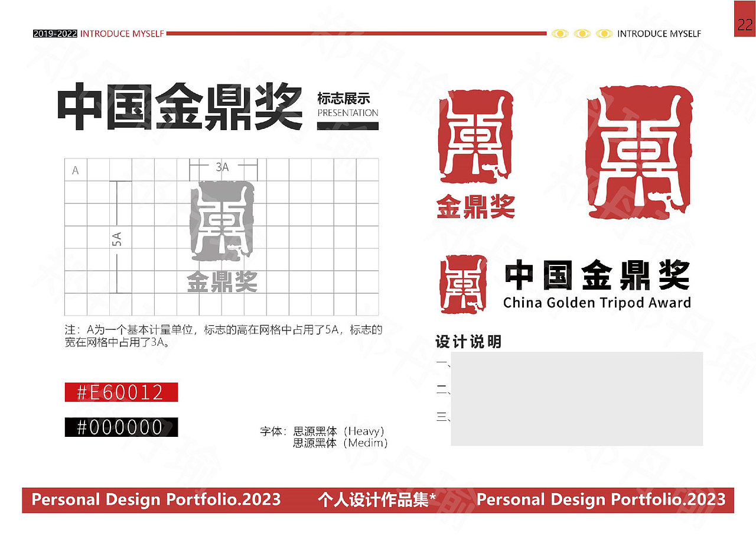Click the 3A width dimension label

(223, 167)
